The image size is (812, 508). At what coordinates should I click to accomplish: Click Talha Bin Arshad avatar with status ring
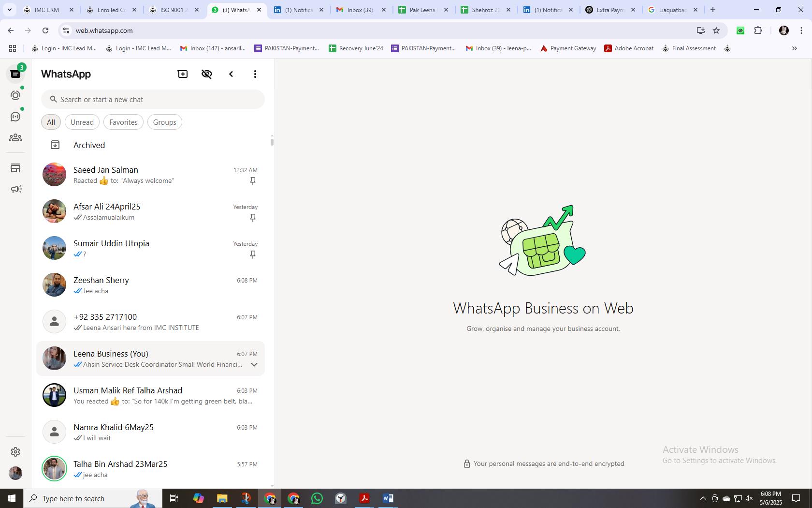[54, 469]
